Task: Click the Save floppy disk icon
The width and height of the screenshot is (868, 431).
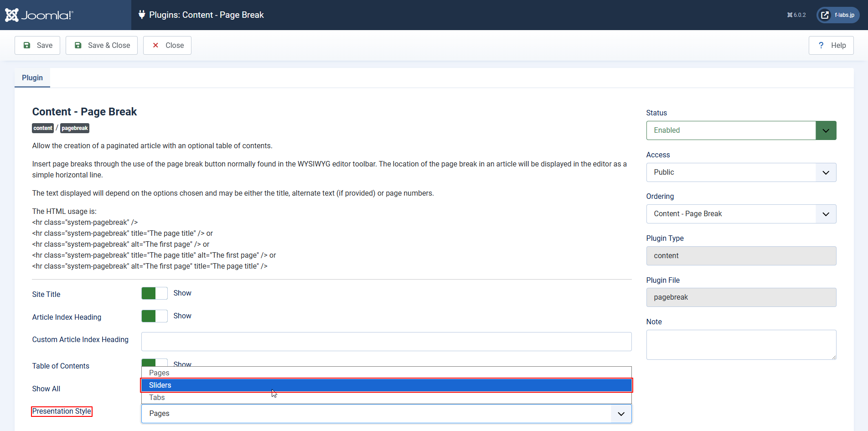Action: [x=27, y=45]
